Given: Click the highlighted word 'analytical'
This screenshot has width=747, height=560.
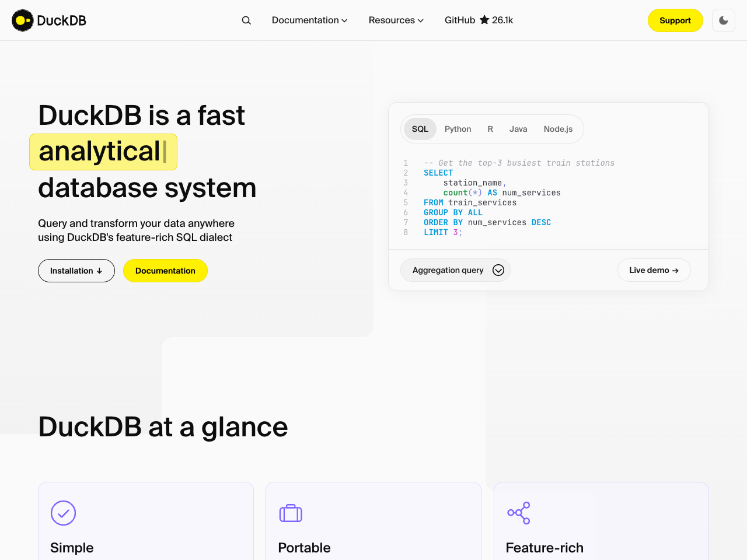Looking at the screenshot, I should point(99,152).
